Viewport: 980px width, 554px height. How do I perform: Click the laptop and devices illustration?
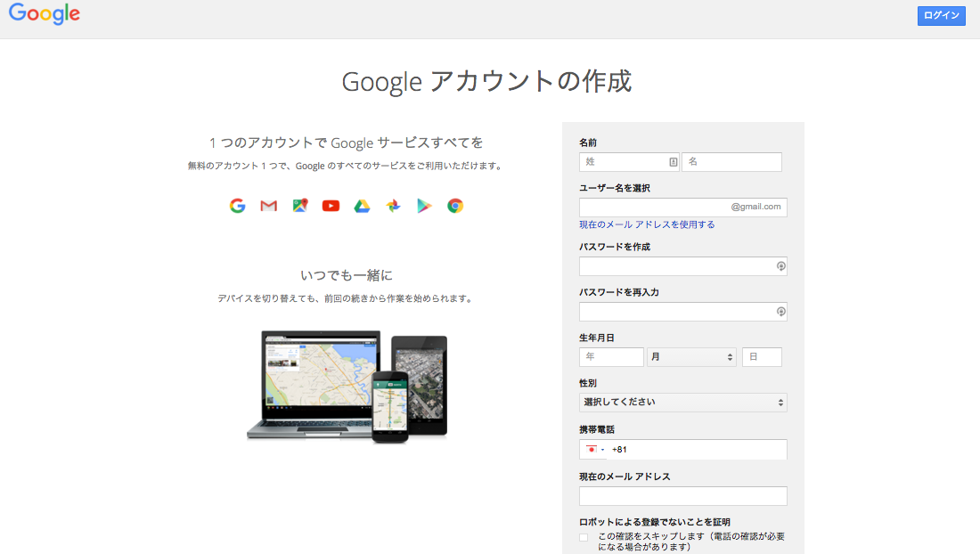[347, 387]
